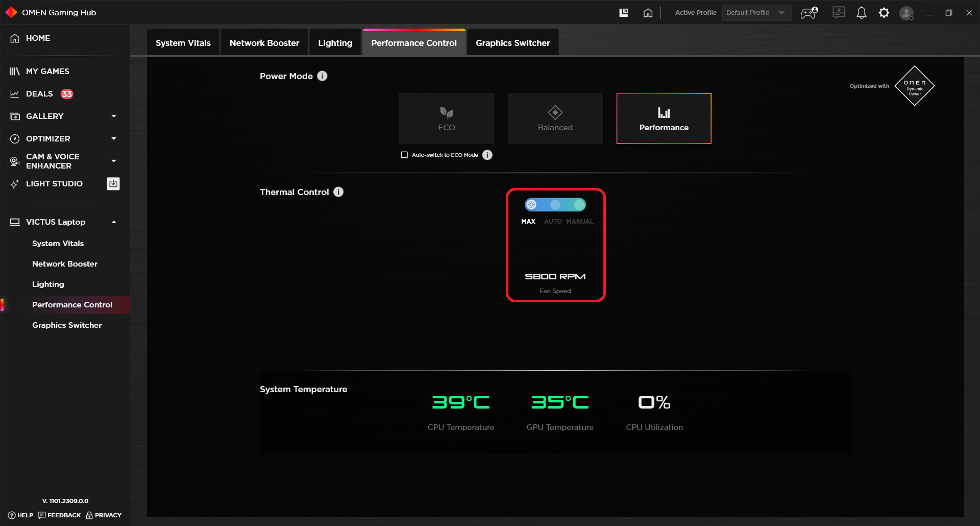Open the user profile avatar
This screenshot has width=980, height=526.
906,13
